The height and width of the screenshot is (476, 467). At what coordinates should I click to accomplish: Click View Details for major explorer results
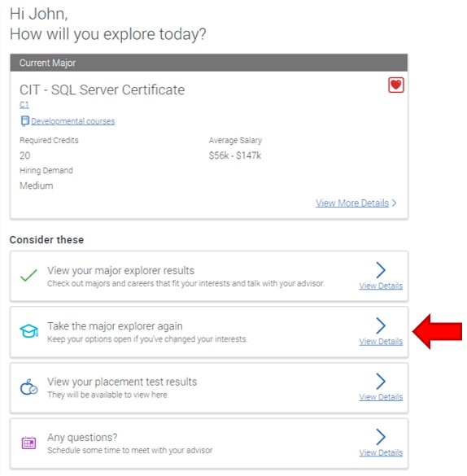click(381, 286)
